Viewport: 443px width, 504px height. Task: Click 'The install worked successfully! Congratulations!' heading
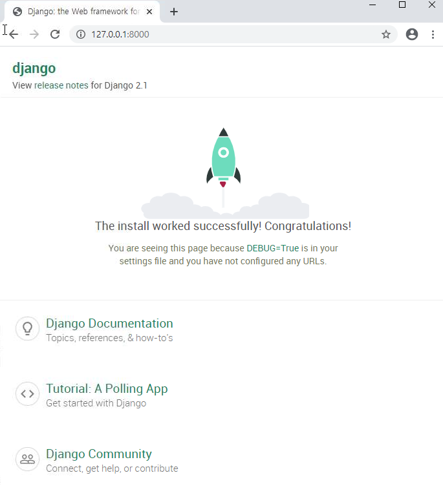[x=223, y=226]
